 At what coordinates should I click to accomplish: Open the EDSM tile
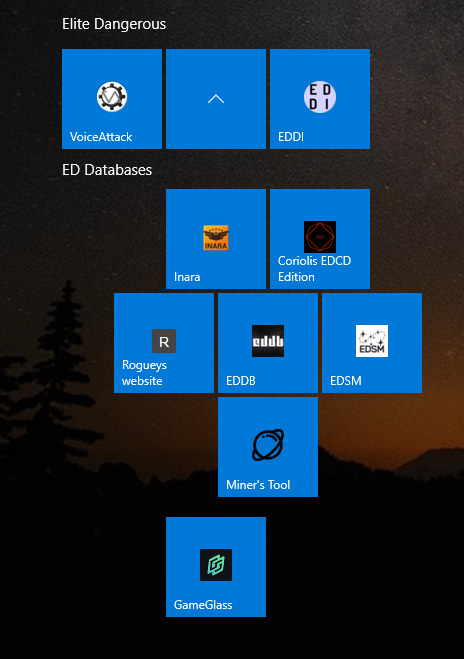coord(372,343)
